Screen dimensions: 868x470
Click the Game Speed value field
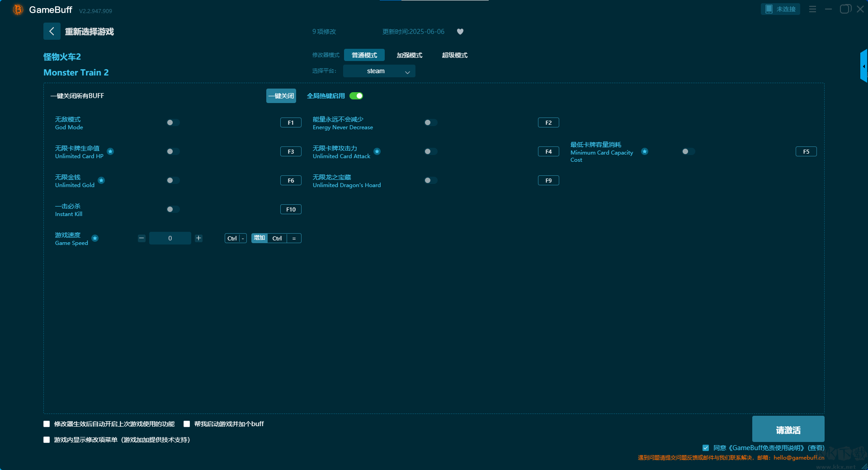click(x=170, y=238)
